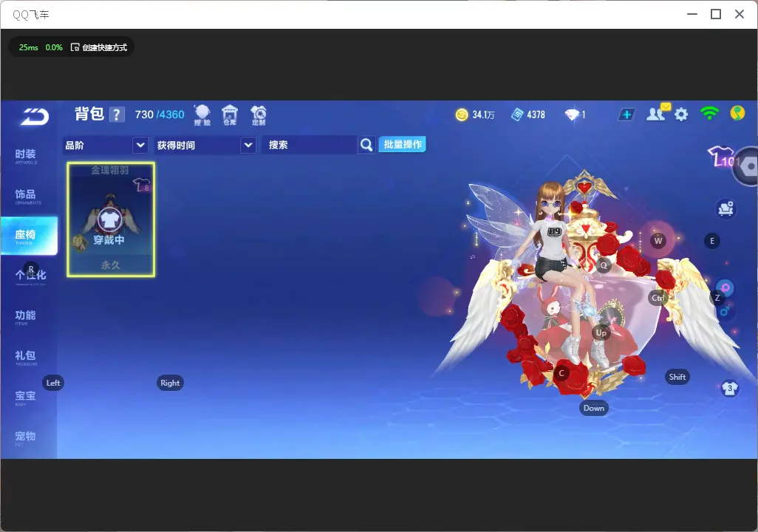This screenshot has height=532, width=758.
Task: Click the 25ms latency indicator
Action: pyautogui.click(x=29, y=47)
